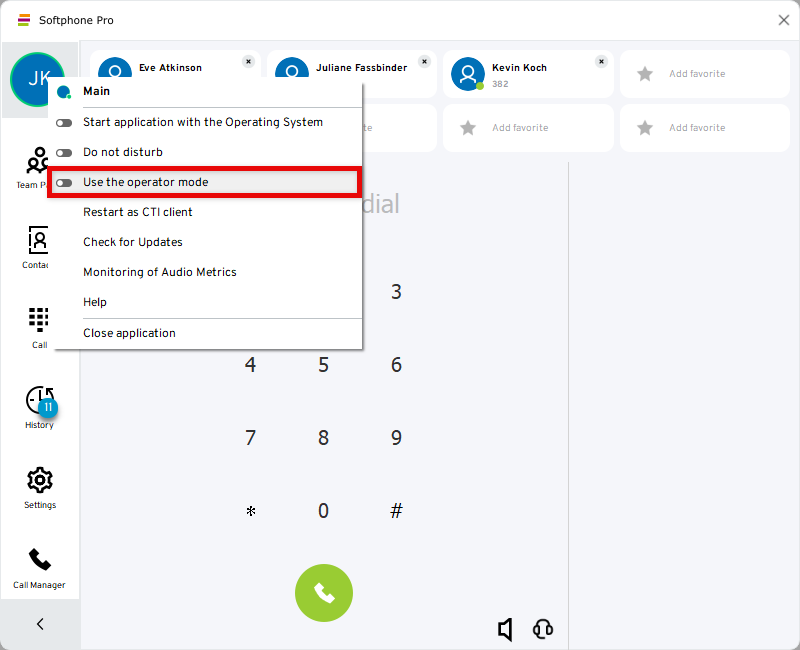Screen dimensions: 800x650
Task: Choose Check for Updates menu entry
Action: point(133,242)
